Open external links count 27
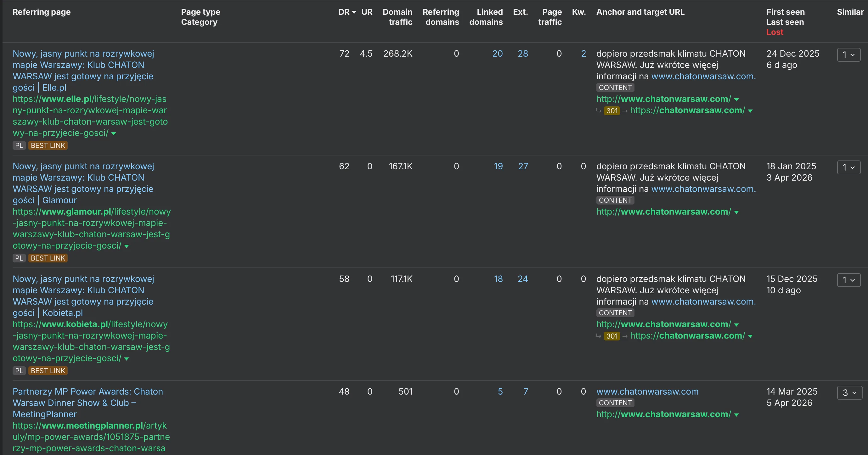Viewport: 868px width, 455px height. coord(523,166)
